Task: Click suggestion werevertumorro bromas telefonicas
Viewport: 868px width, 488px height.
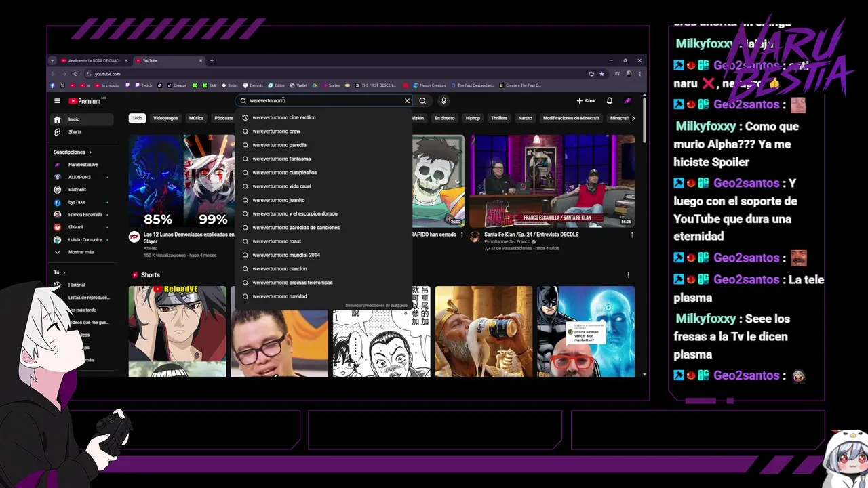Action: point(323,283)
